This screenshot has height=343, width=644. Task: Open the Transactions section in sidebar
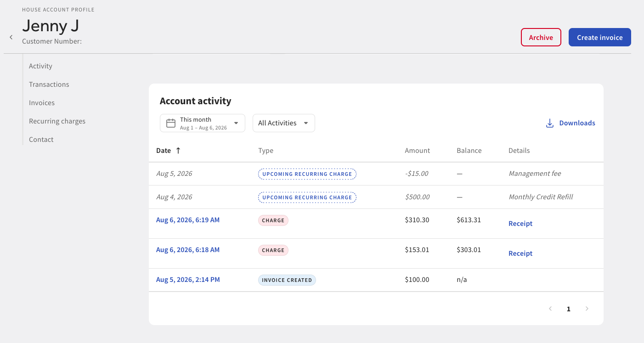[x=49, y=84]
